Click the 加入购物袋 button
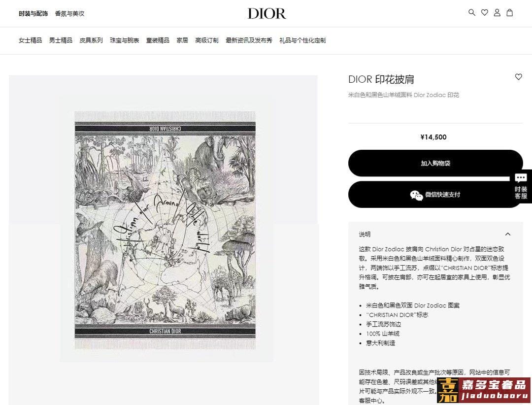The image size is (532, 405). (435, 163)
